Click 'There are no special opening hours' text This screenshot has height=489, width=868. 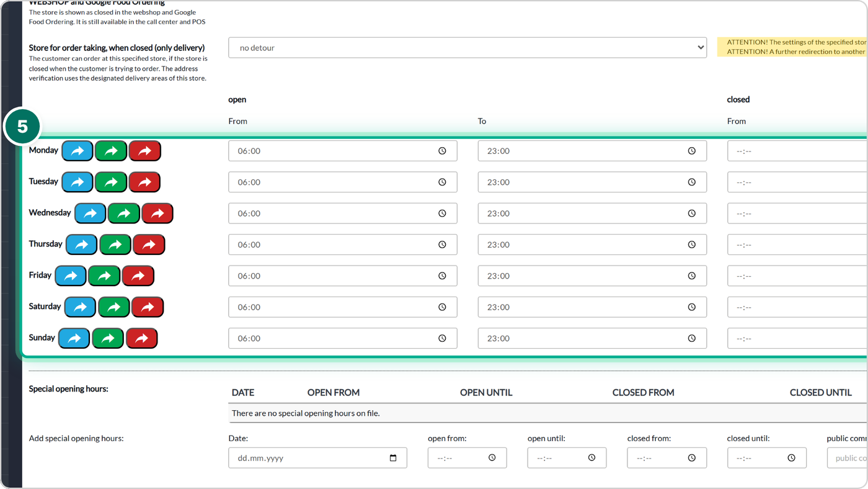coord(306,413)
